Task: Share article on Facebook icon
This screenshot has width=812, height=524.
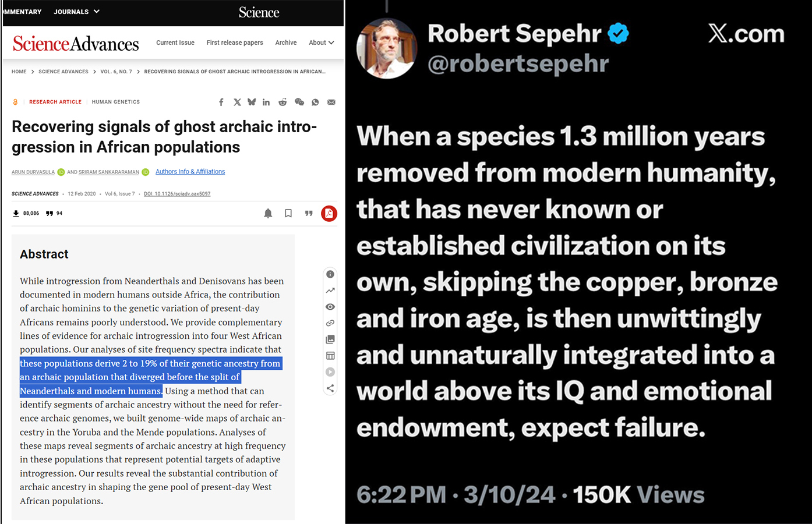Action: [221, 102]
